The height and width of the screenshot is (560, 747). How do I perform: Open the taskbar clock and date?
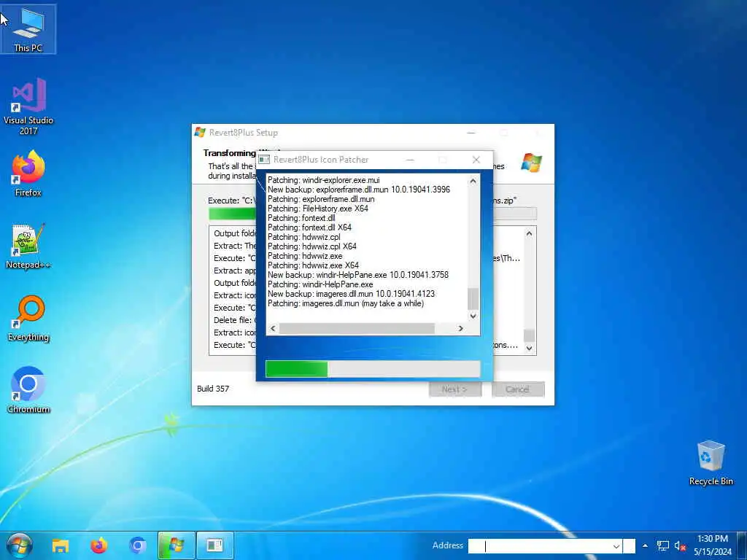713,545
